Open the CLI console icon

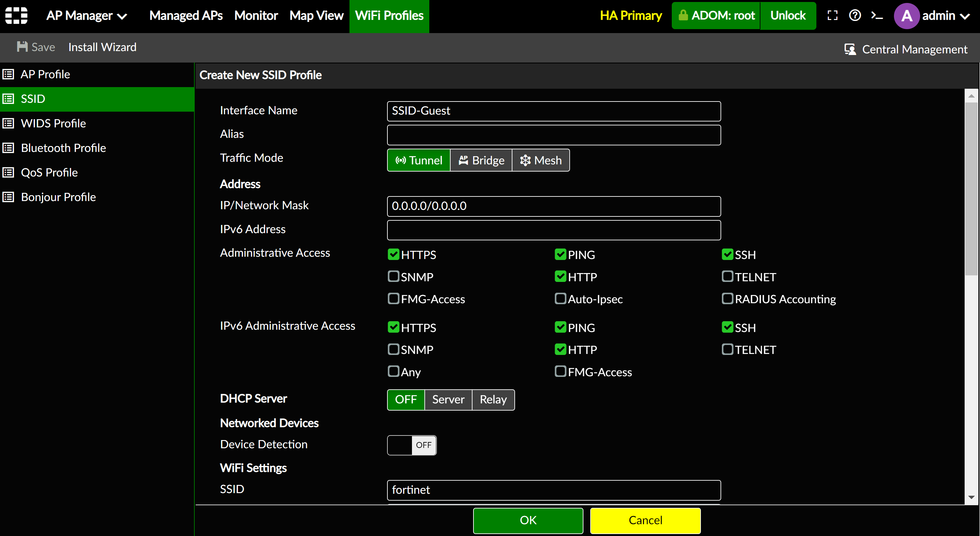click(x=877, y=16)
